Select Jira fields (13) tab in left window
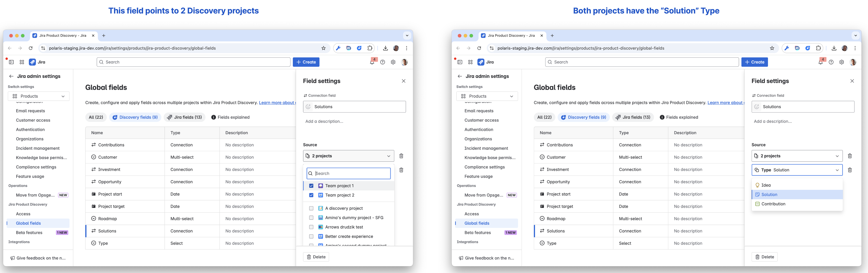The width and height of the screenshot is (868, 273). click(185, 117)
